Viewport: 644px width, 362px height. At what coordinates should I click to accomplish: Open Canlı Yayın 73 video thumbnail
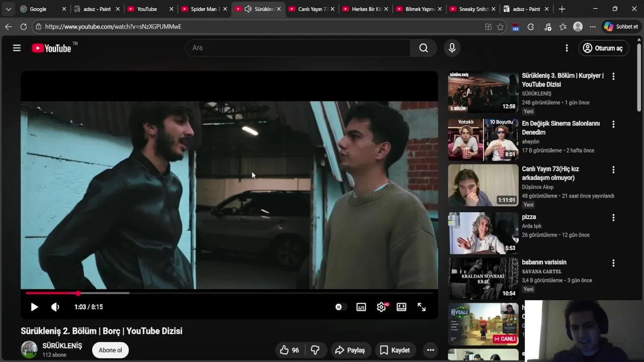tap(483, 185)
